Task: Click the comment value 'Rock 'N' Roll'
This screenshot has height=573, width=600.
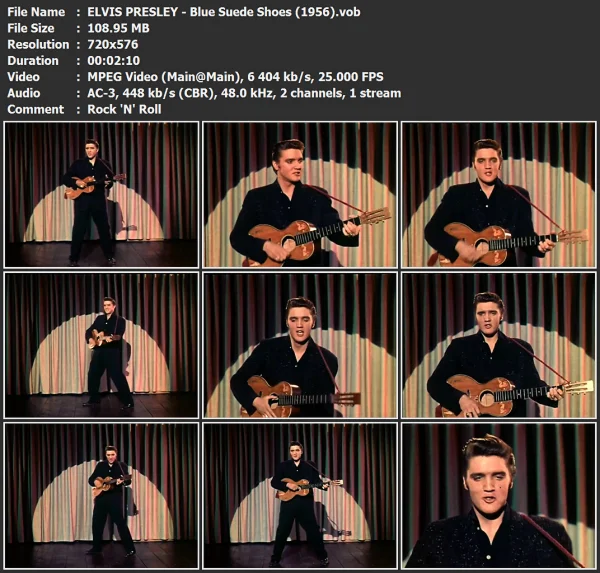Action: click(x=124, y=109)
